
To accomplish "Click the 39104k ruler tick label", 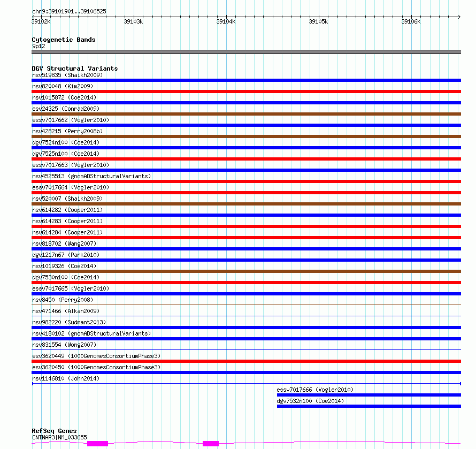I will (x=226, y=21).
